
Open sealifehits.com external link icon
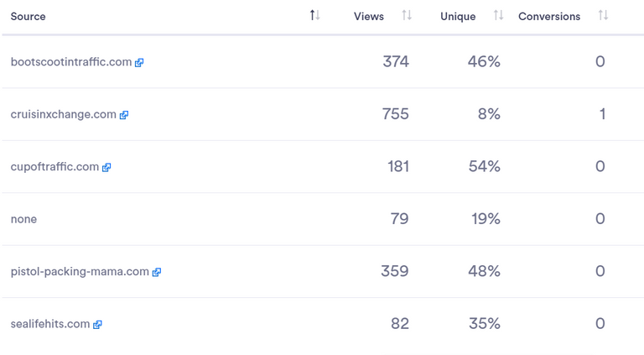[97, 325]
